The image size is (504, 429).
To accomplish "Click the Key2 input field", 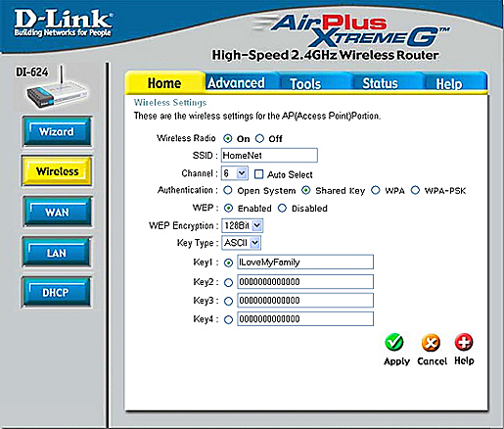I will 305,282.
